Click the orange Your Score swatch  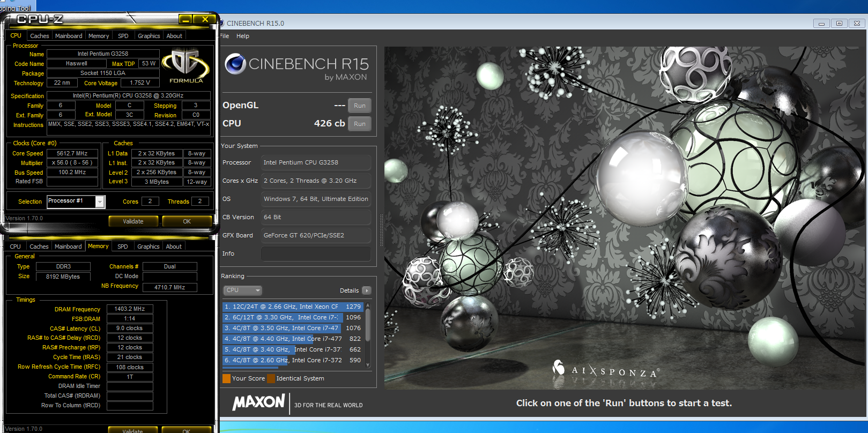click(x=226, y=378)
